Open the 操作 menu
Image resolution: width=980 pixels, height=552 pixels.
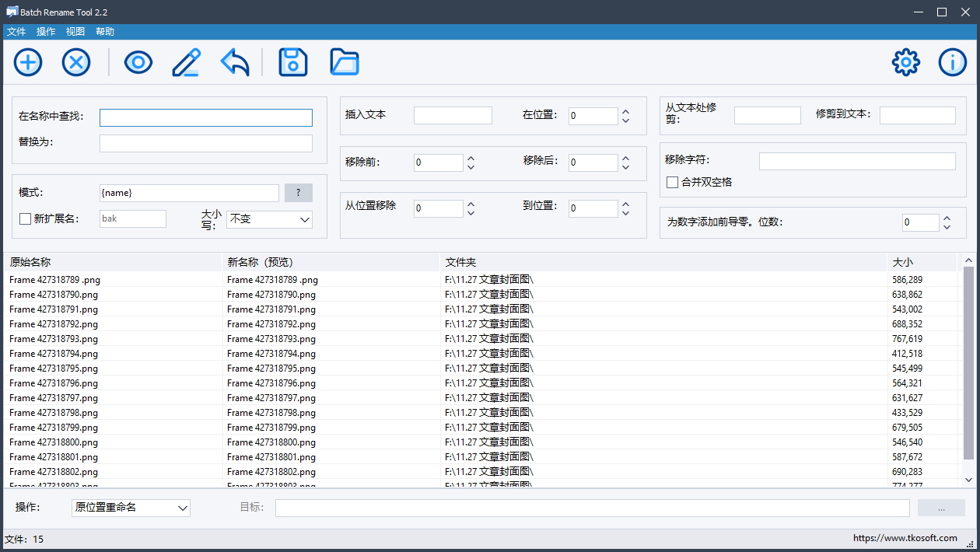[x=46, y=32]
